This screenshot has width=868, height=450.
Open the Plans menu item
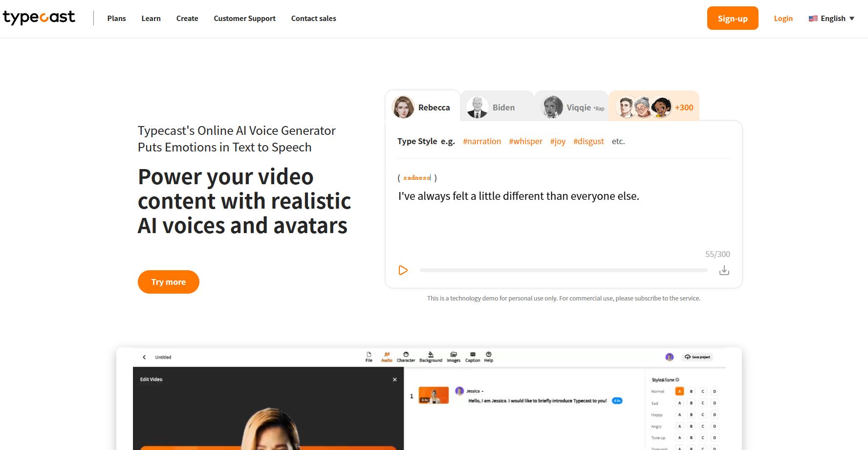pos(116,19)
